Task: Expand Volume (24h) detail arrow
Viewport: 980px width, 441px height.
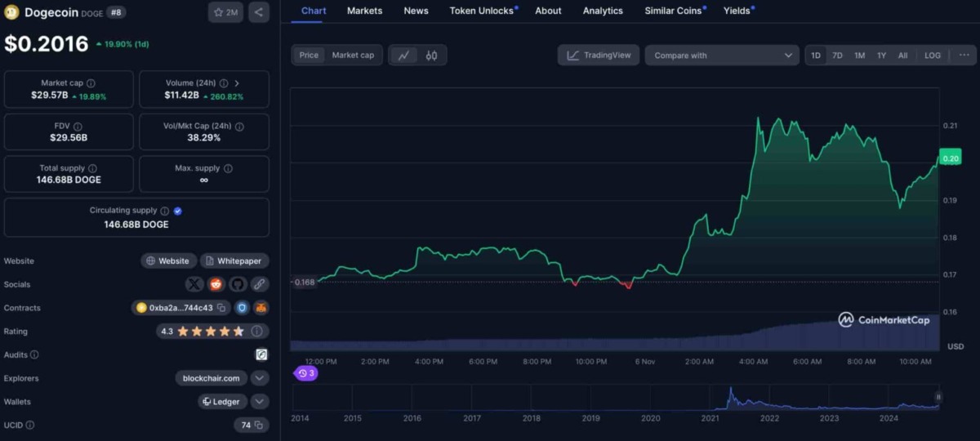Action: [237, 83]
